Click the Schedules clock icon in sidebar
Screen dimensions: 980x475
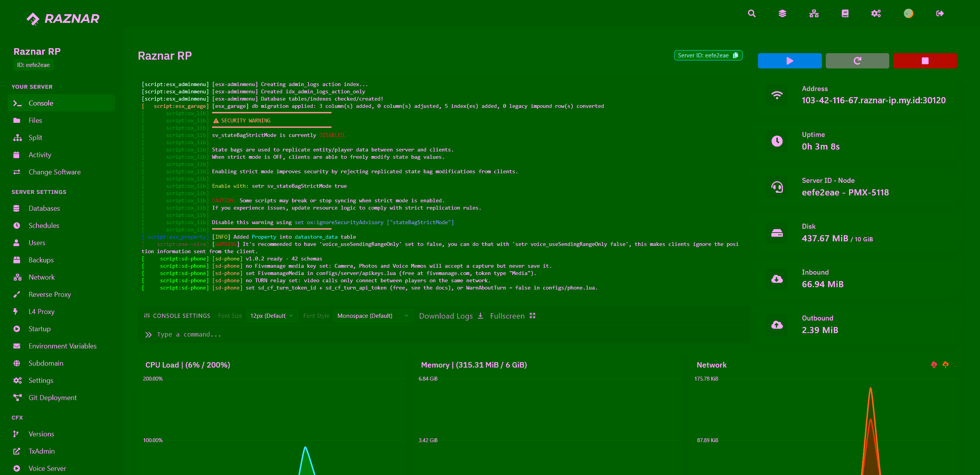(x=16, y=226)
